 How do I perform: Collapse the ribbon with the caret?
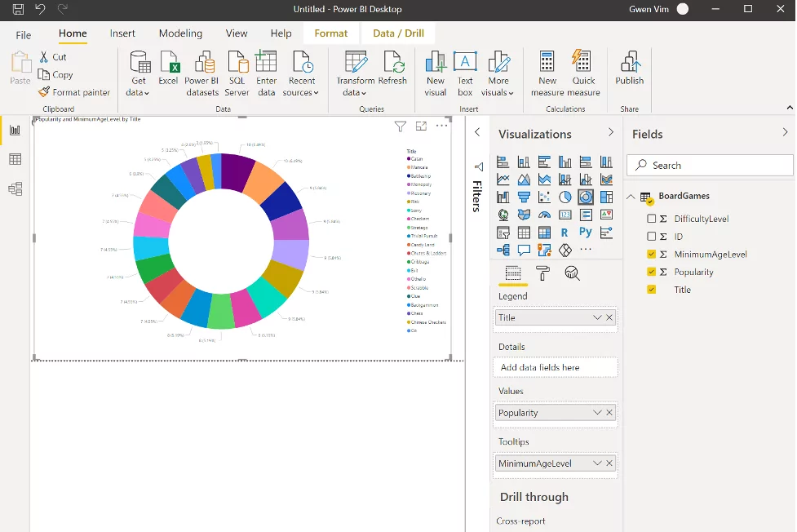tap(790, 108)
